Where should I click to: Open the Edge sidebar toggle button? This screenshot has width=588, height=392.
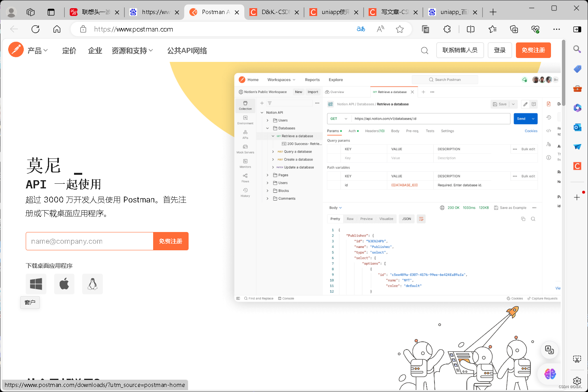(577, 29)
